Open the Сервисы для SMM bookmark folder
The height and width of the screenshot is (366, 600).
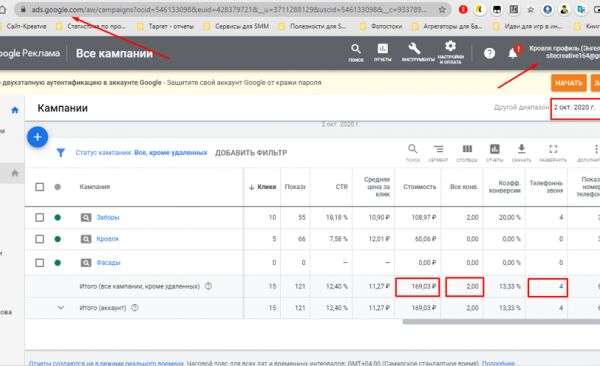(236, 26)
